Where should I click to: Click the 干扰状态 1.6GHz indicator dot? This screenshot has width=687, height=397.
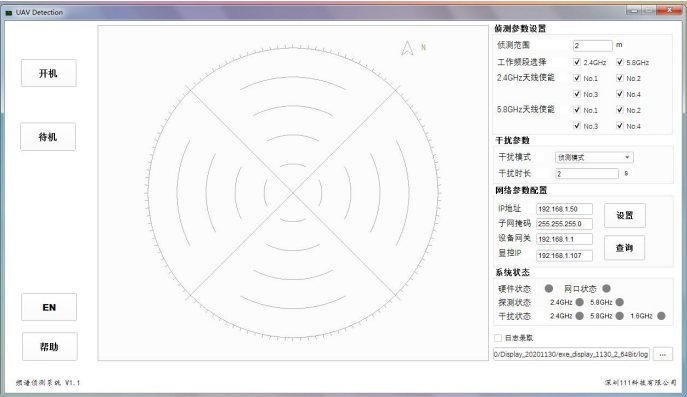point(662,315)
